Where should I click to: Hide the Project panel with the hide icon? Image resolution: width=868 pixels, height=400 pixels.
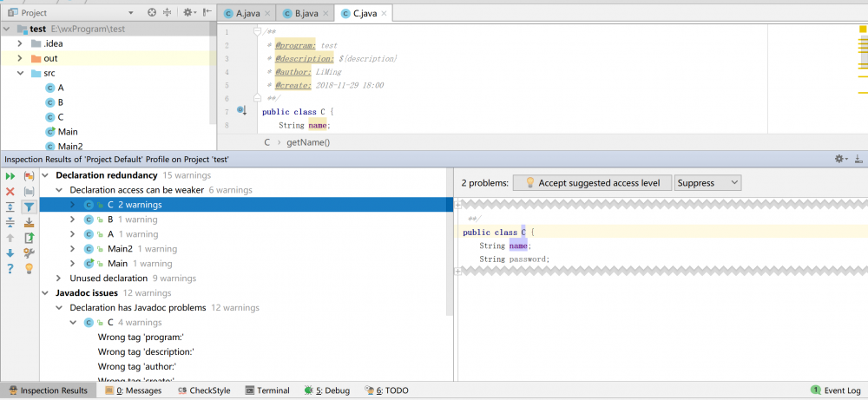point(207,12)
